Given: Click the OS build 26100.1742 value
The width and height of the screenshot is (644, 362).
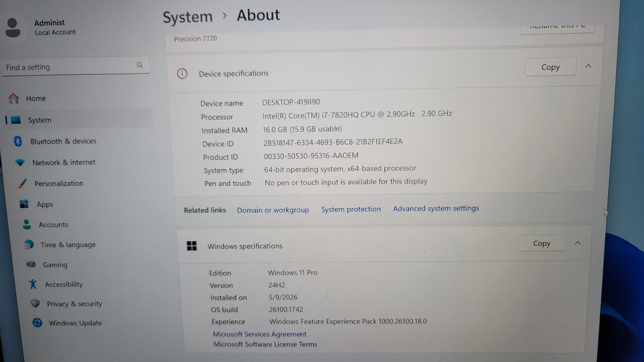Looking at the screenshot, I should pyautogui.click(x=286, y=309).
